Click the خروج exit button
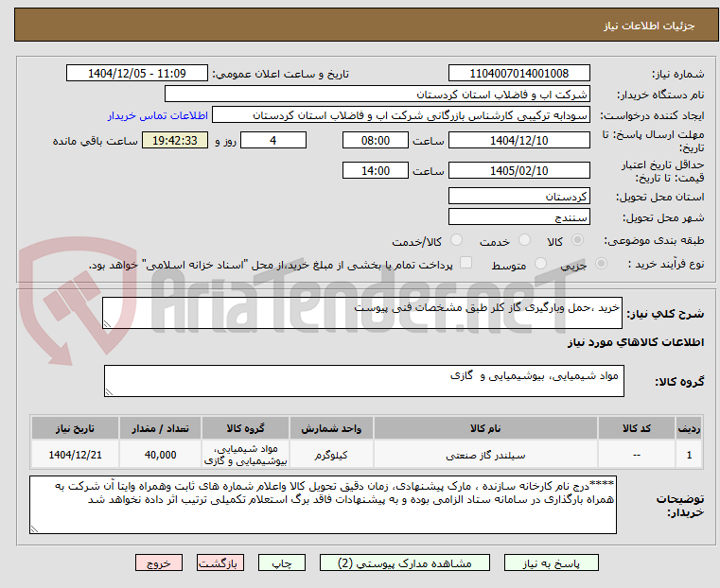 click(x=159, y=562)
